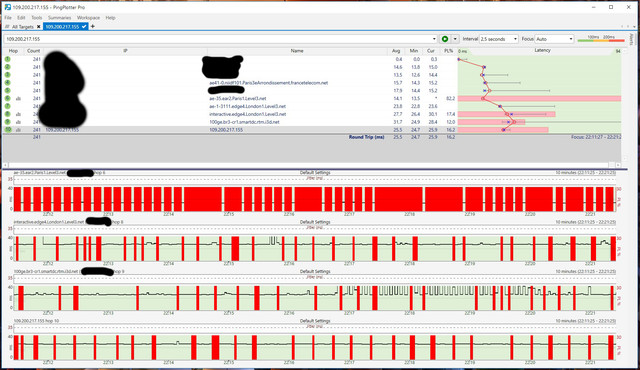Select interactive.edge4.London1.Level3.net in the hop table
Screen dimensions: 640x370
pyautogui.click(x=247, y=114)
